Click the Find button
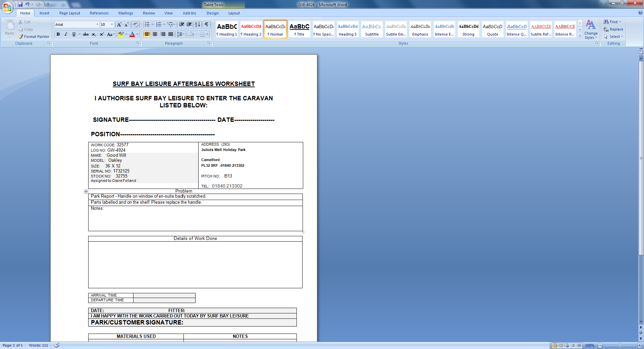 pos(612,22)
